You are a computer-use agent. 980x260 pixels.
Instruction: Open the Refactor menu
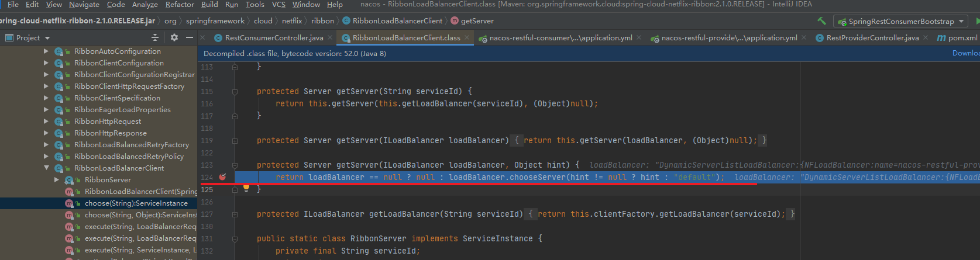coord(180,4)
